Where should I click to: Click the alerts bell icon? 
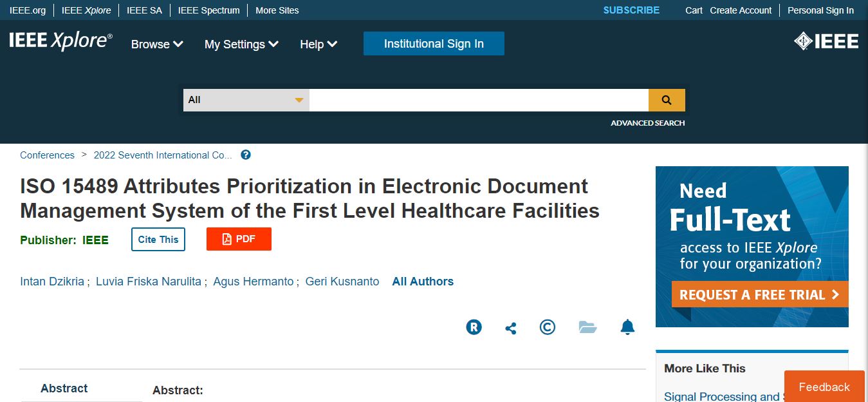(x=627, y=327)
